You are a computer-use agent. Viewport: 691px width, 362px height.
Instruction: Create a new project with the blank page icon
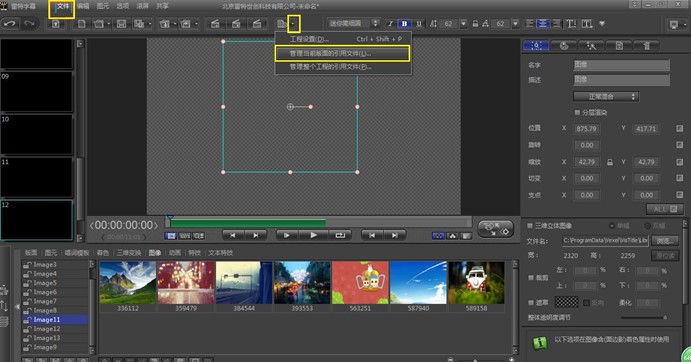[82, 24]
